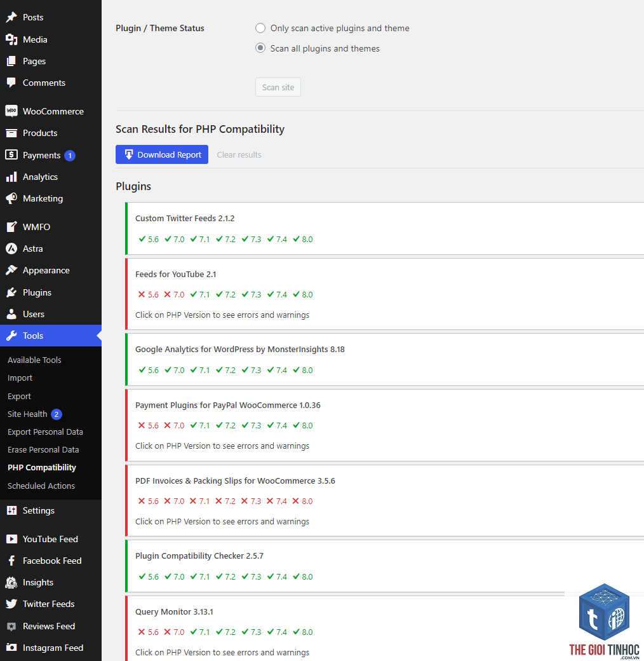Click the Settings sliders icon
The height and width of the screenshot is (661, 644).
pyautogui.click(x=11, y=510)
